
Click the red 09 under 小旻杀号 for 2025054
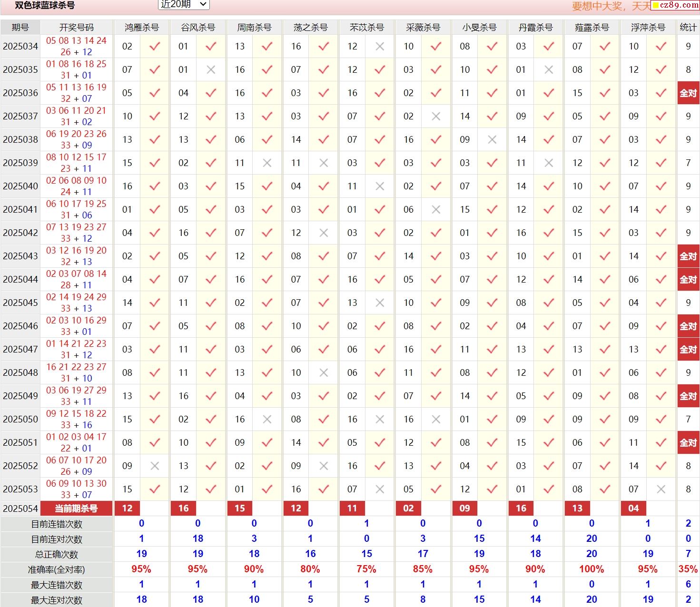464,509
